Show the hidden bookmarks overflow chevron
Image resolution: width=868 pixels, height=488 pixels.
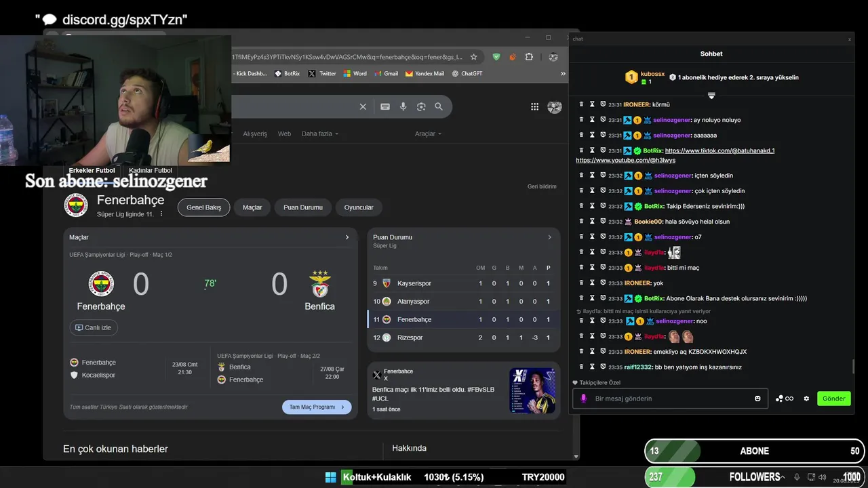click(563, 73)
